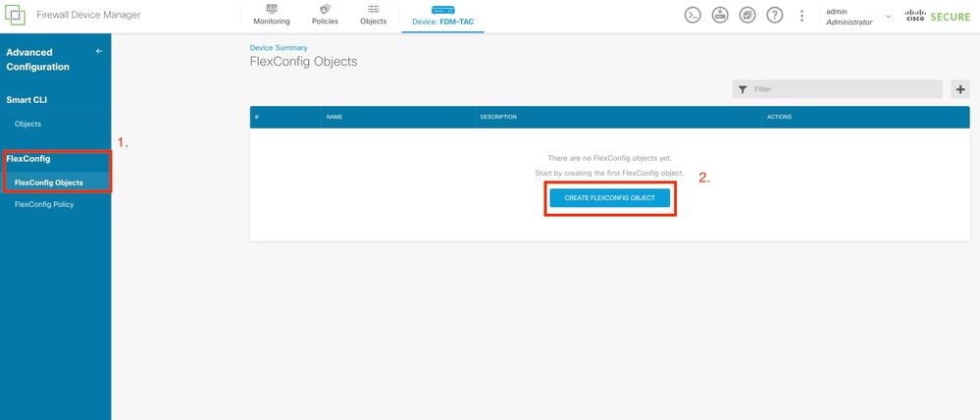
Task: Click the # column header
Action: click(257, 118)
